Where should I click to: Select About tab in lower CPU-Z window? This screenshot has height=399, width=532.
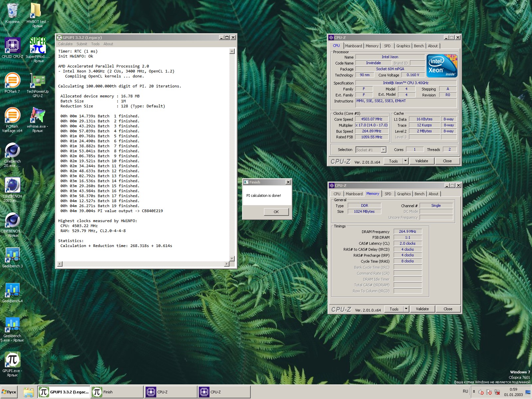pos(434,194)
